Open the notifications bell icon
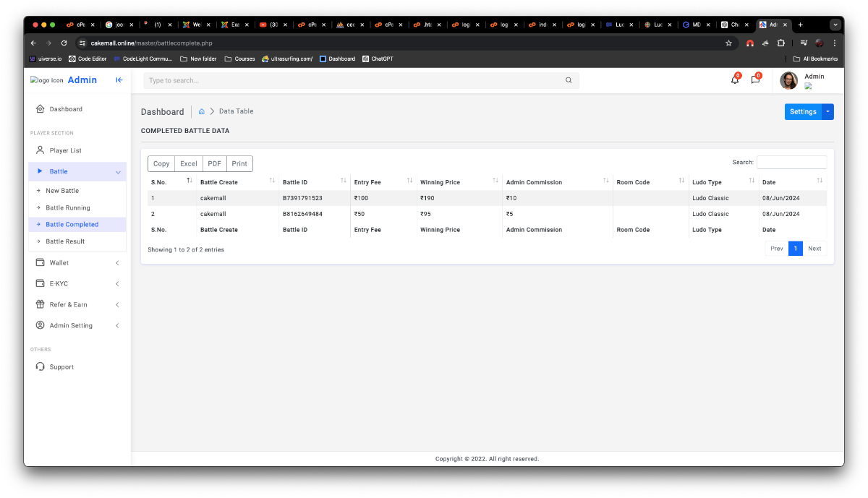 pyautogui.click(x=735, y=80)
